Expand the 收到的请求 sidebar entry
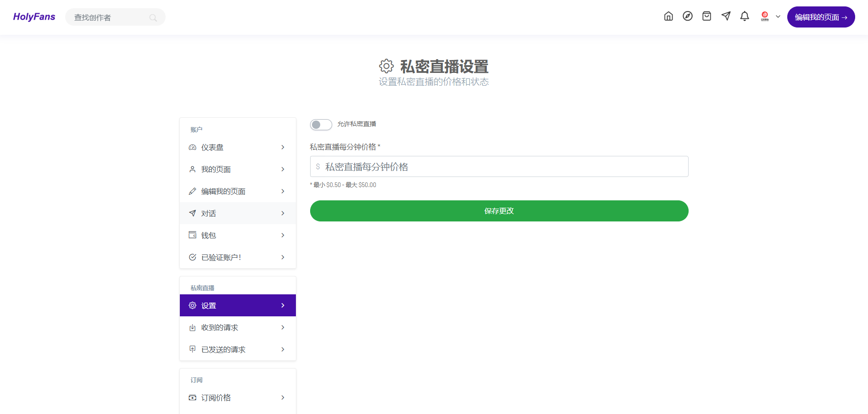This screenshot has width=868, height=414. click(x=238, y=327)
